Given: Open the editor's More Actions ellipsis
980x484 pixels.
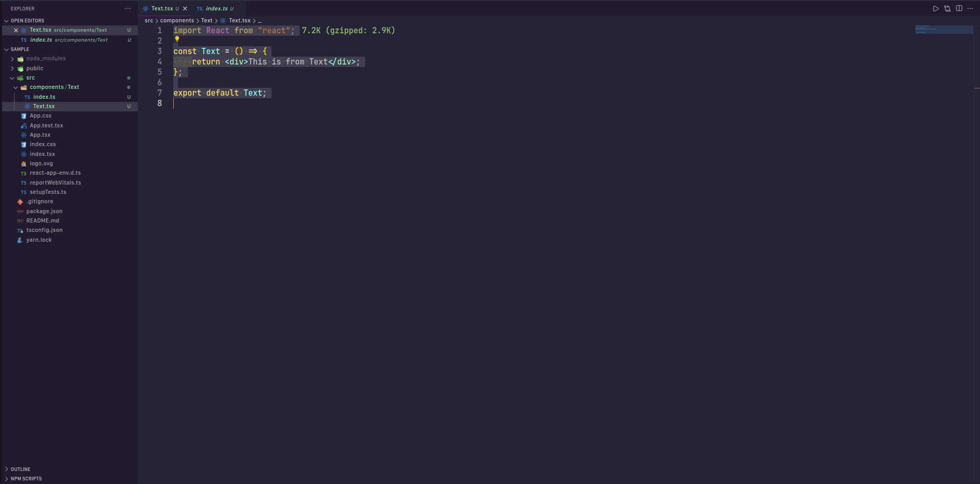Looking at the screenshot, I should tap(970, 8).
